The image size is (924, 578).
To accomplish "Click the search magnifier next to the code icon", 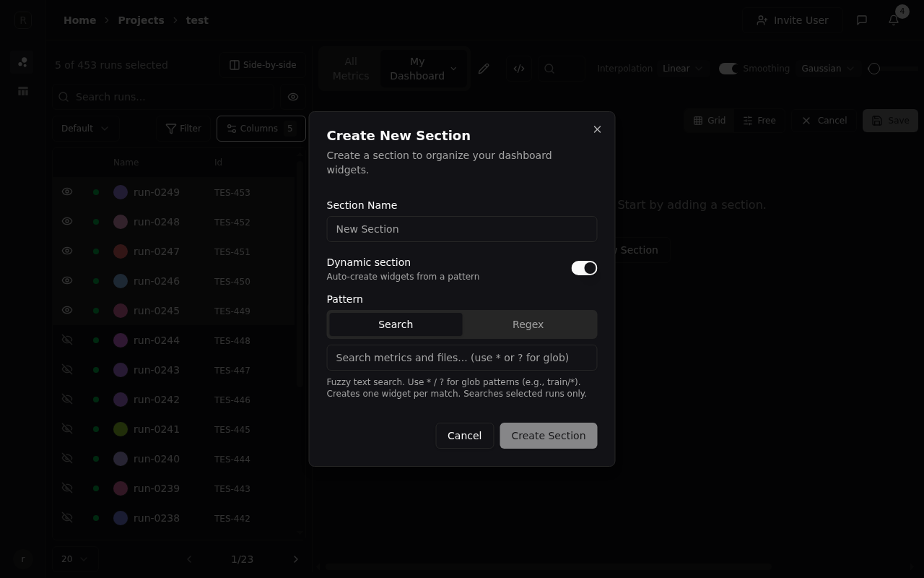I will coord(550,69).
